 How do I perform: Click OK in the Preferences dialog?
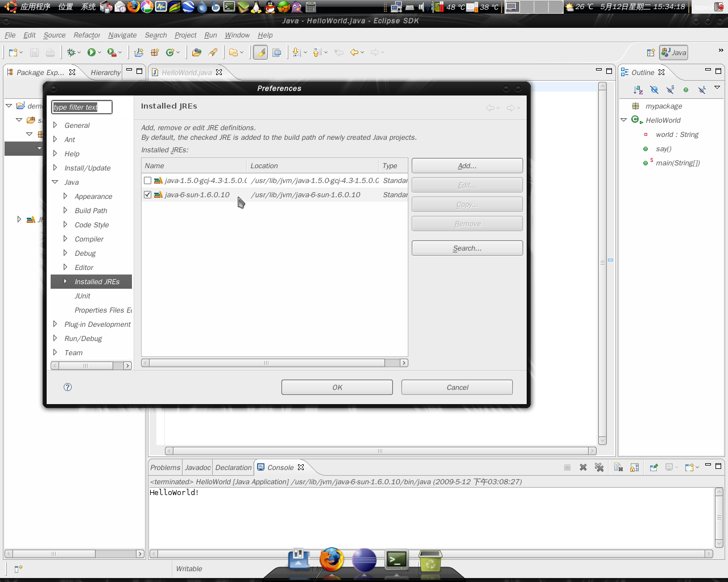tap(337, 388)
